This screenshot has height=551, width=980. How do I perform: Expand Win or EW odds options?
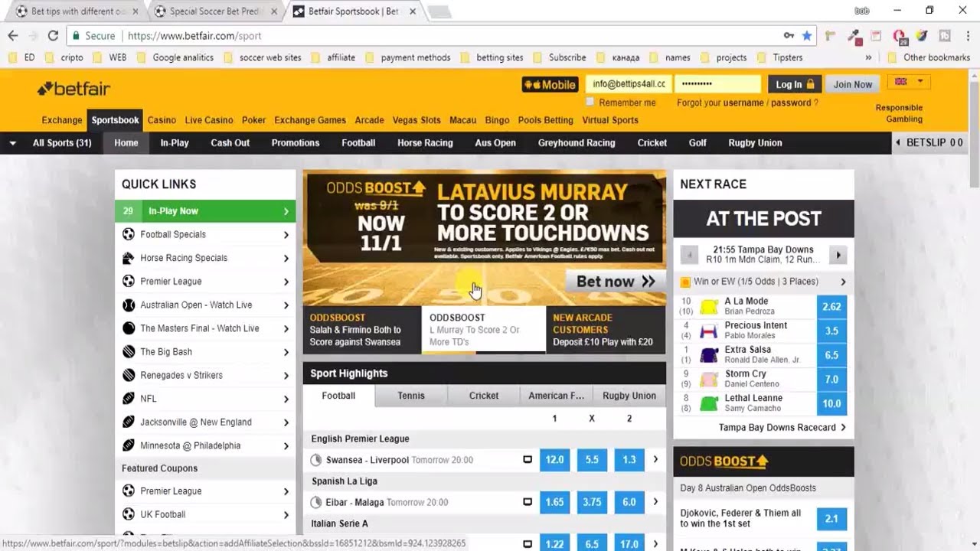tap(843, 282)
